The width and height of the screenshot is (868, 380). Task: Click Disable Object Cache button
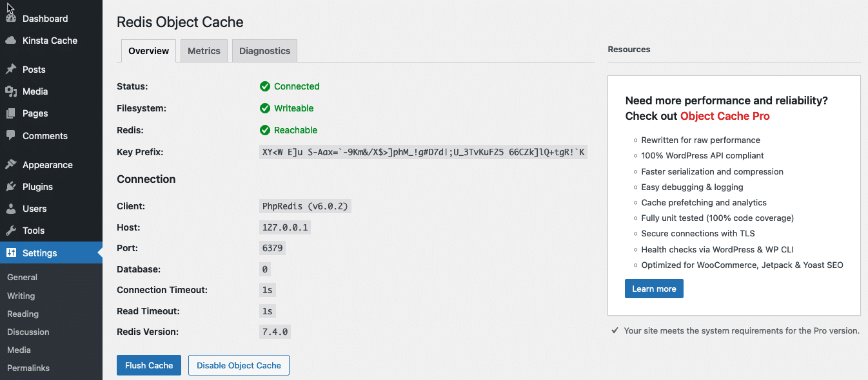tap(239, 365)
